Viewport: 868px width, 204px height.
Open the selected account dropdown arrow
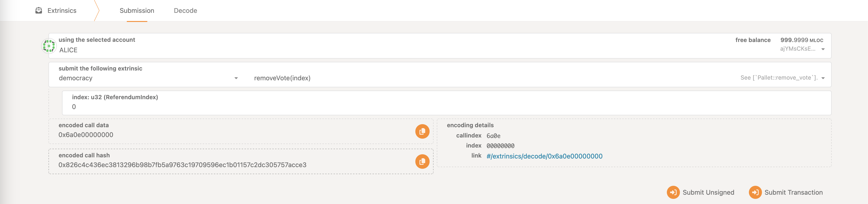[x=823, y=49]
